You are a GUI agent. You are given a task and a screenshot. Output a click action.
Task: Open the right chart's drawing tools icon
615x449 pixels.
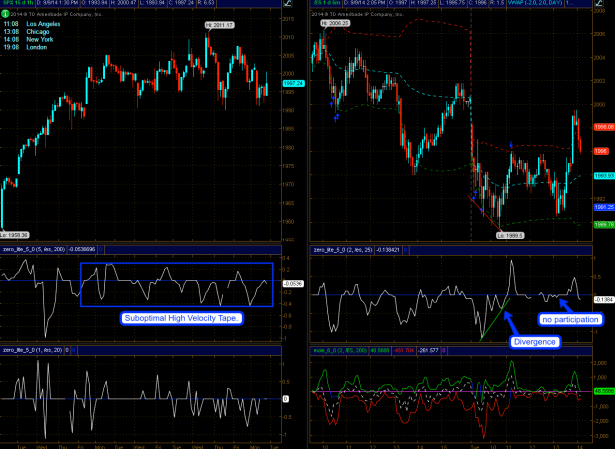pyautogui.click(x=599, y=3)
